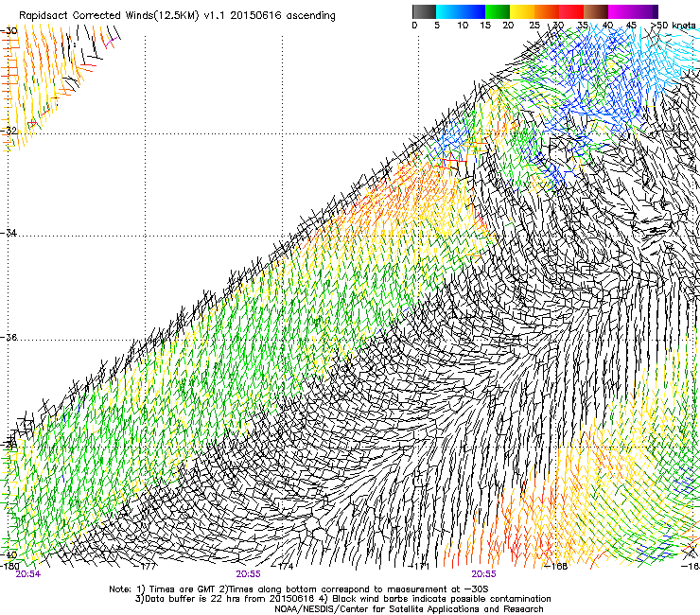Click the '10' legend scale label

(x=463, y=25)
